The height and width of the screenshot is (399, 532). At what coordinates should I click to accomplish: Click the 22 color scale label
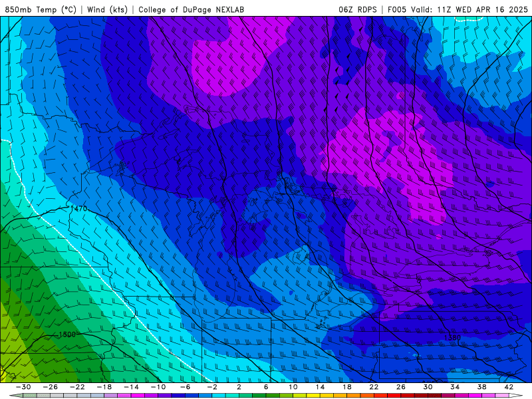[x=374, y=387]
